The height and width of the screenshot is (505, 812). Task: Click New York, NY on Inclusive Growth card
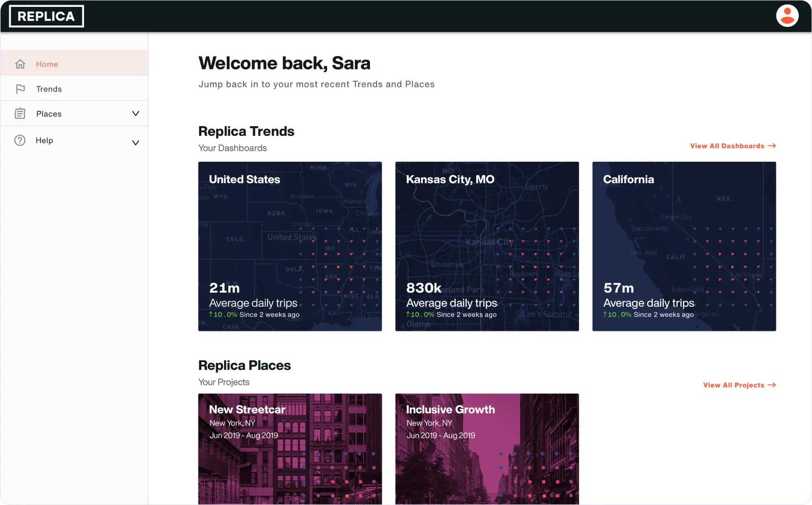click(429, 423)
